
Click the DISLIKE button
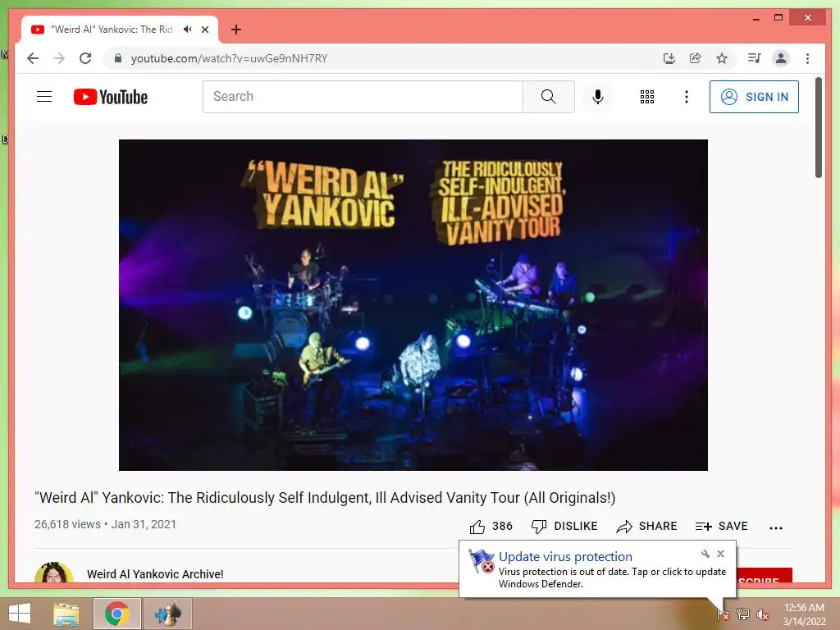[564, 527]
